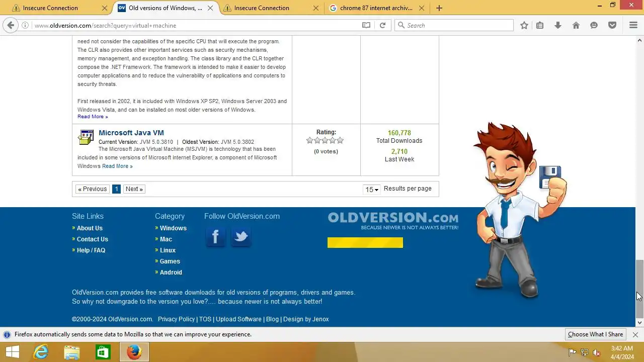This screenshot has width=644, height=362.
Task: Open the Hello chat smiley icon
Action: pyautogui.click(x=594, y=25)
